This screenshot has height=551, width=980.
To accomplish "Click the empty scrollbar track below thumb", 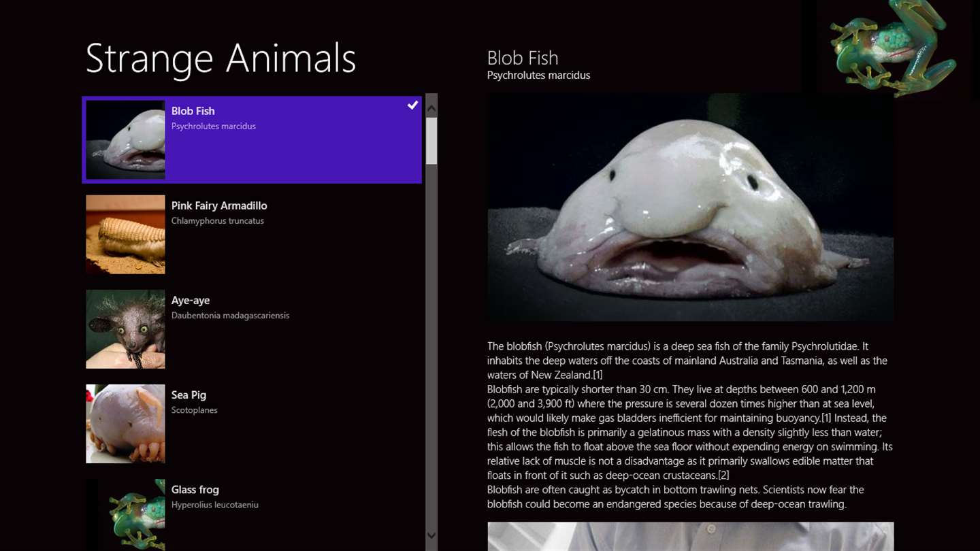I will (431, 346).
